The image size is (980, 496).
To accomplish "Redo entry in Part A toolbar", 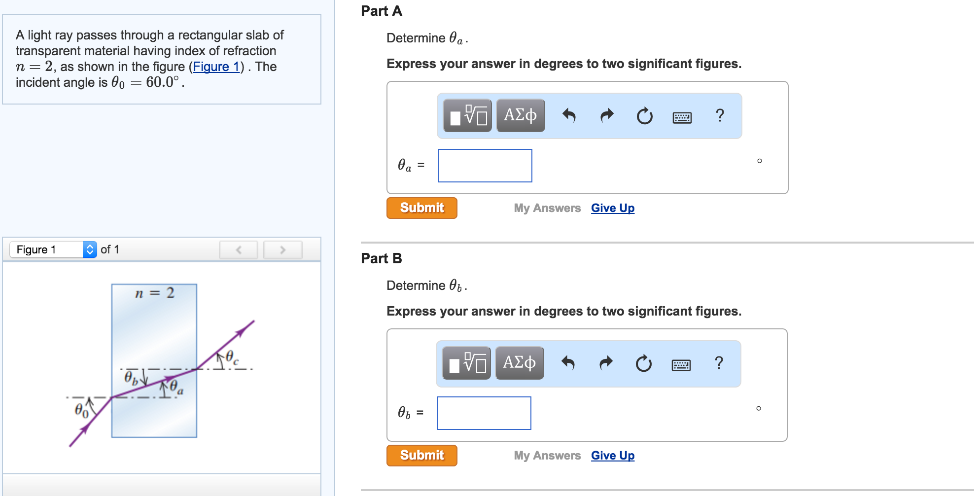I will [607, 115].
